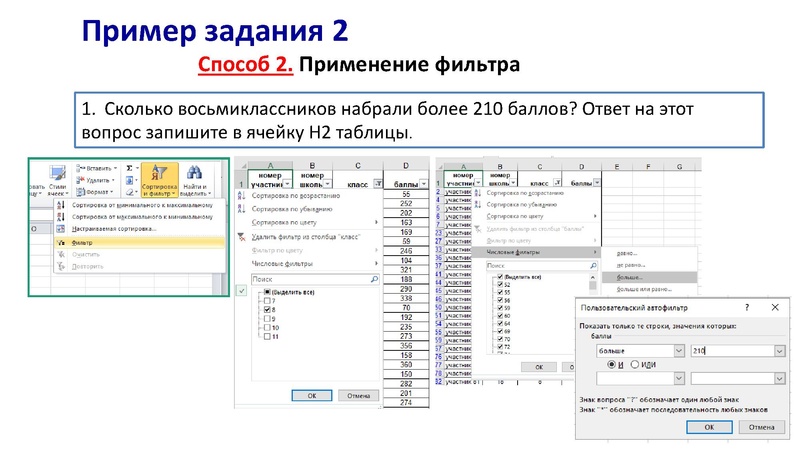The width and height of the screenshot is (800, 450).
Task: Click the Fill down arrow icon in ribbon
Action: click(x=130, y=180)
